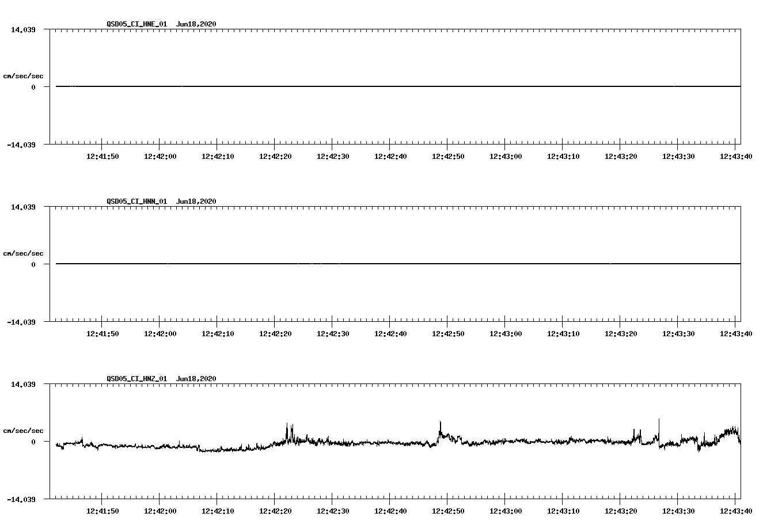Viewport: 782px width, 532px height.
Task: Click the 12:43:40 time label under HNN chart
Action: (x=736, y=333)
